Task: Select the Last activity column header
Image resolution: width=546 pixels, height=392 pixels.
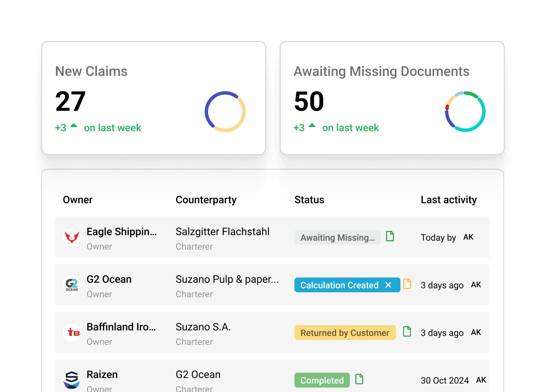Action: [x=449, y=199]
